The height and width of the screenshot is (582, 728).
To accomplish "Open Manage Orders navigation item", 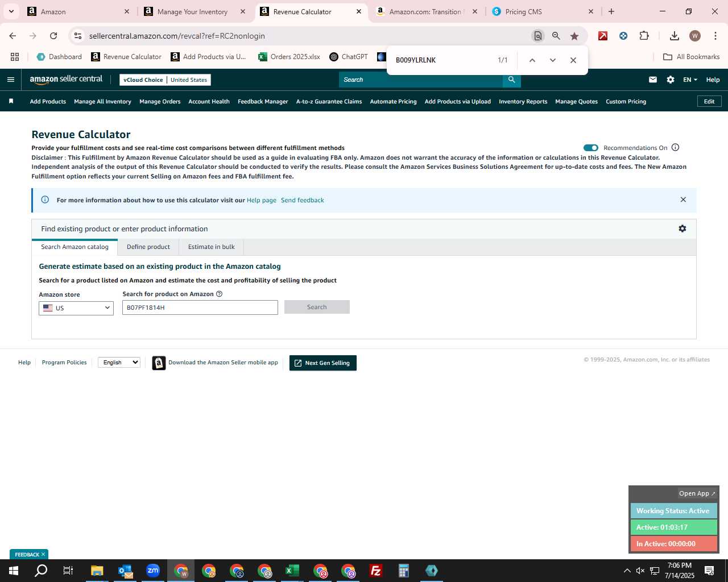I will coord(160,101).
